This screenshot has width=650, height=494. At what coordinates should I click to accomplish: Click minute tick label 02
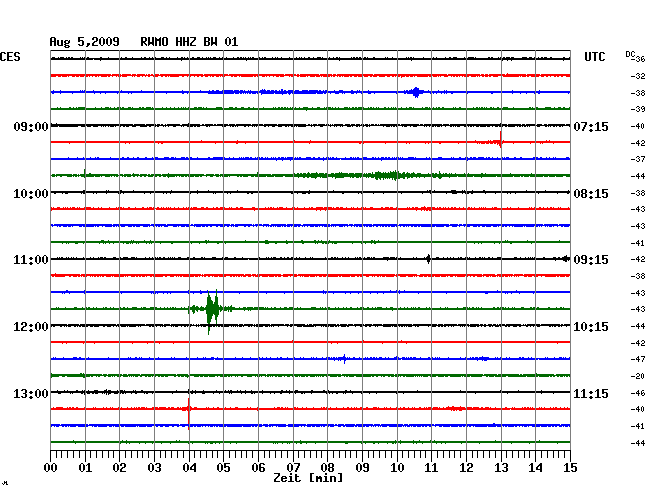[x=119, y=467]
